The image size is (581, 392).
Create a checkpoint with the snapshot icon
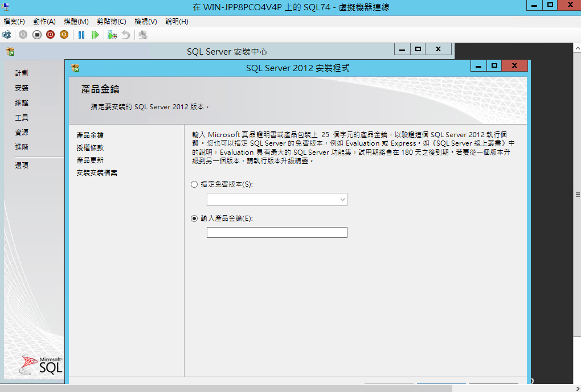coord(112,35)
